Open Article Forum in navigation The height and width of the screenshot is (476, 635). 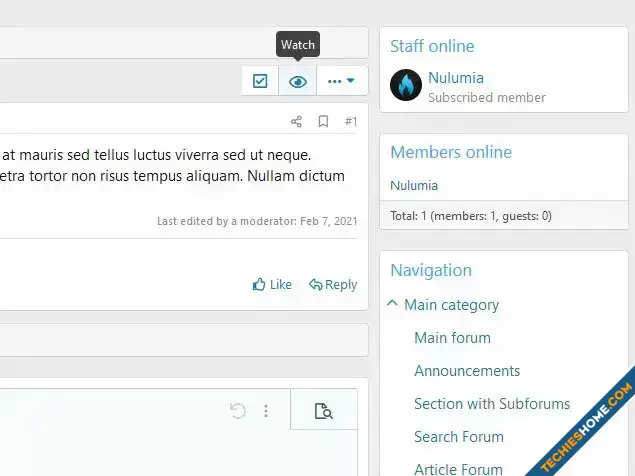pos(458,469)
